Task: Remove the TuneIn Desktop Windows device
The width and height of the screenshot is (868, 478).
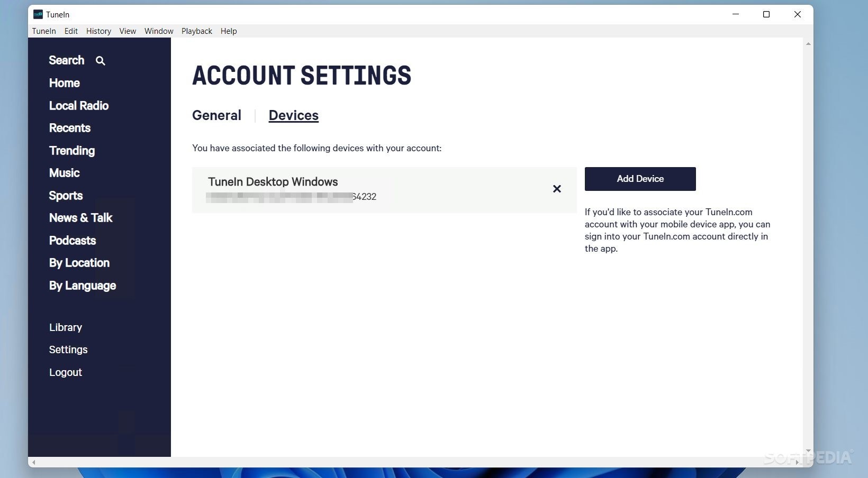Action: 557,189
